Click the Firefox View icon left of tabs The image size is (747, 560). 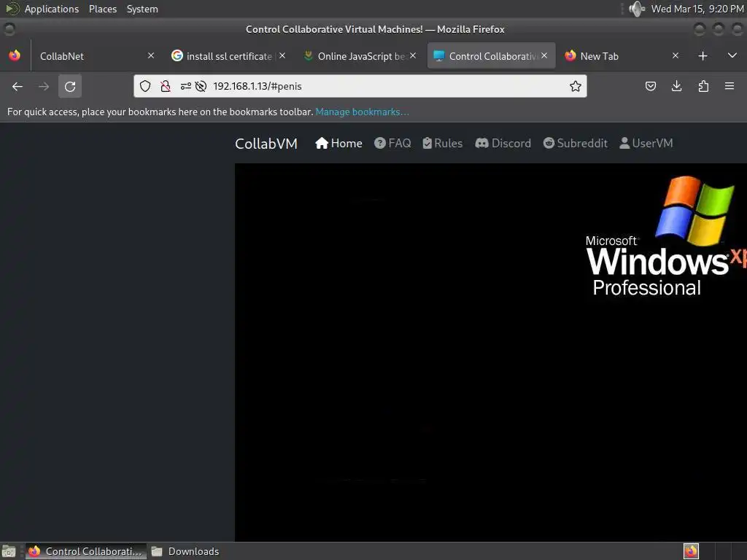pyautogui.click(x=15, y=55)
